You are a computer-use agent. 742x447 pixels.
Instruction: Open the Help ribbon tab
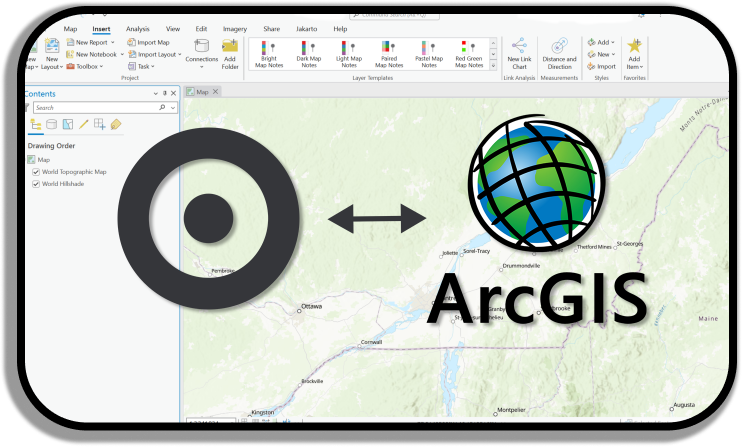click(340, 29)
